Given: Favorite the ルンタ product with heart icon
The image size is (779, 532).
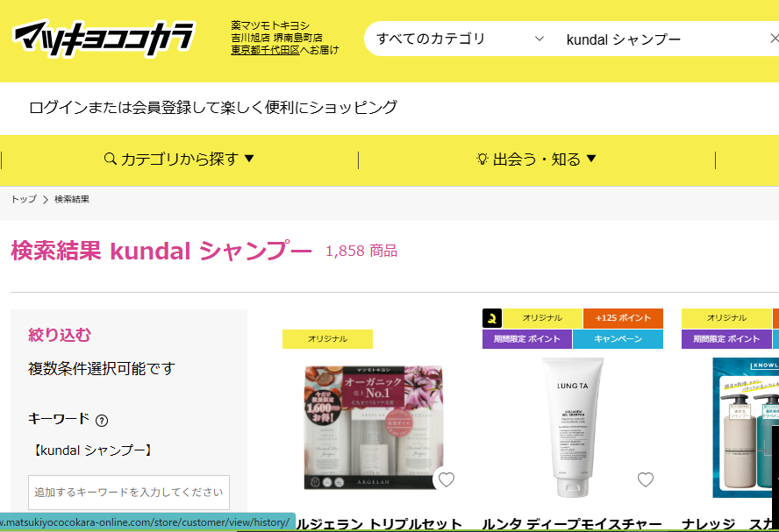Looking at the screenshot, I should 646,479.
